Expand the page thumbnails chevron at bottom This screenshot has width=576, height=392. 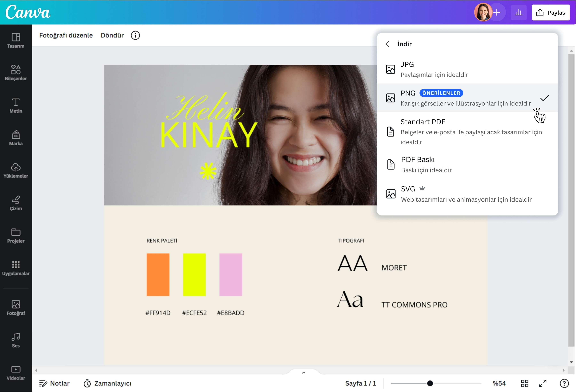click(x=304, y=372)
